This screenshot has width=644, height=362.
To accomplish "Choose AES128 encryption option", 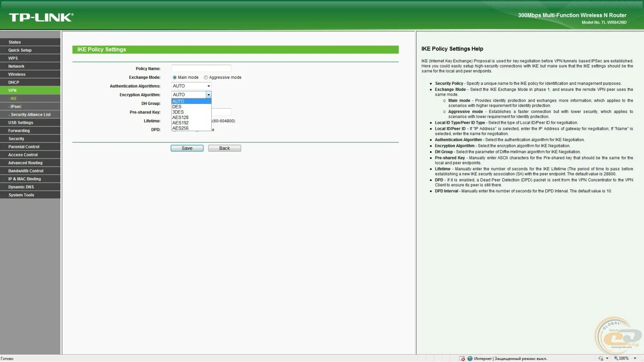I will click(191, 117).
